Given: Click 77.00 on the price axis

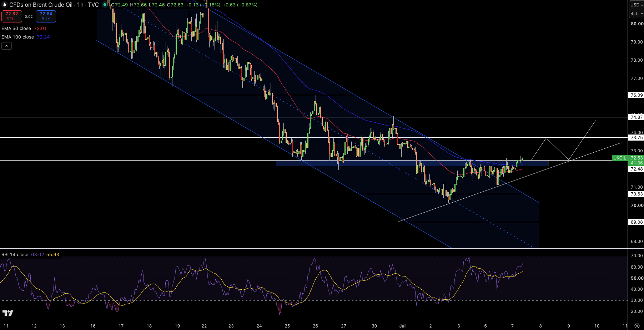Looking at the screenshot, I should tap(637, 78).
